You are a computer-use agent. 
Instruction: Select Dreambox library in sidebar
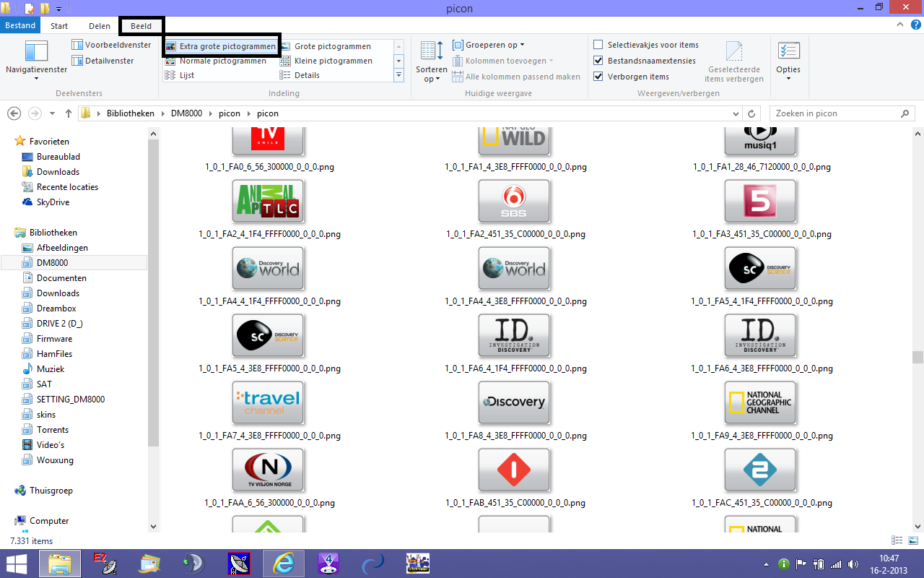(x=56, y=309)
